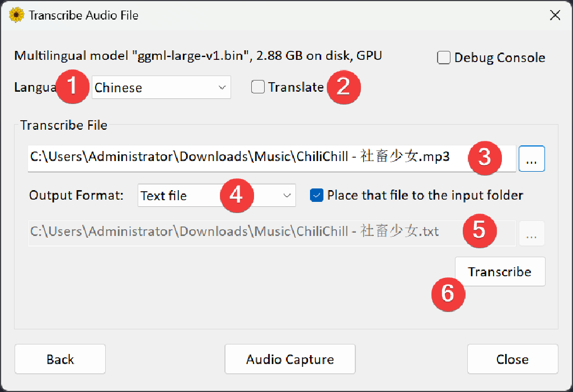Image resolution: width=573 pixels, height=392 pixels.
Task: Open the Language dropdown showing Chinese
Action: pyautogui.click(x=161, y=88)
